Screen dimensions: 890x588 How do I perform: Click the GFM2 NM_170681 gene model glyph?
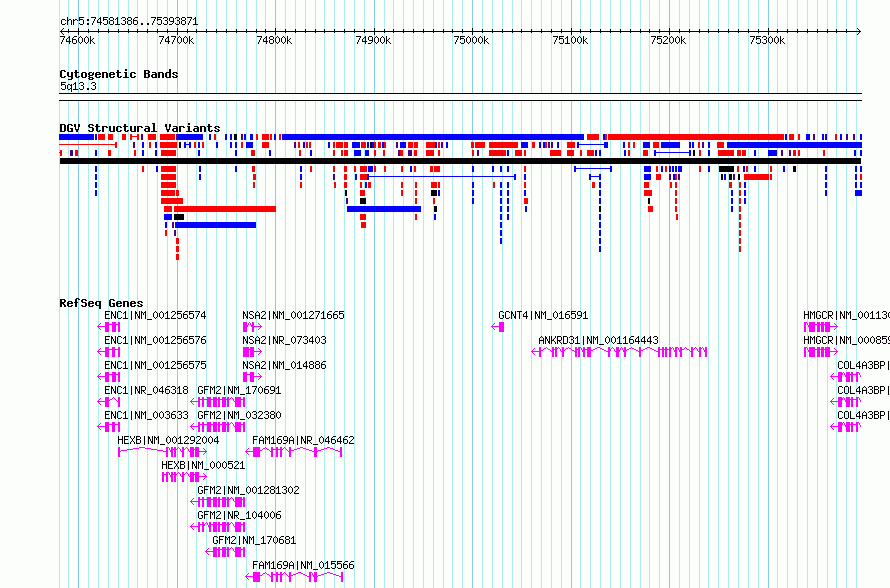[x=225, y=552]
